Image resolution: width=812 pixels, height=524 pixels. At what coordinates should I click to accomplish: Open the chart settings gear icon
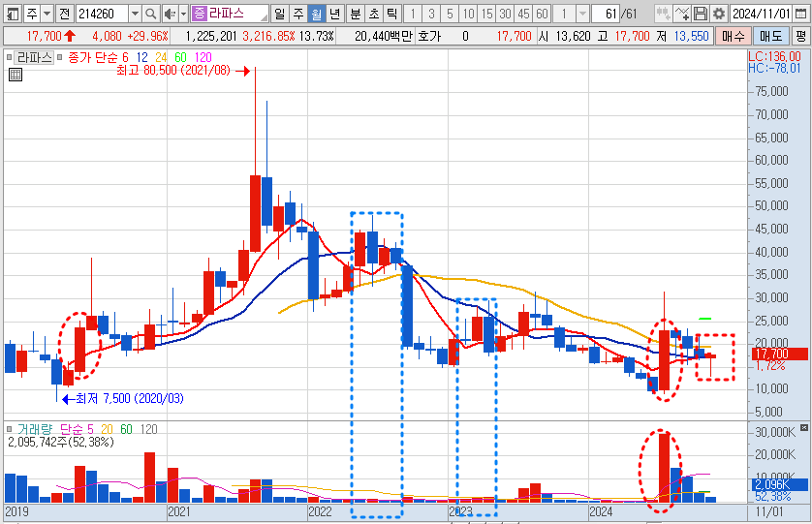coord(719,14)
